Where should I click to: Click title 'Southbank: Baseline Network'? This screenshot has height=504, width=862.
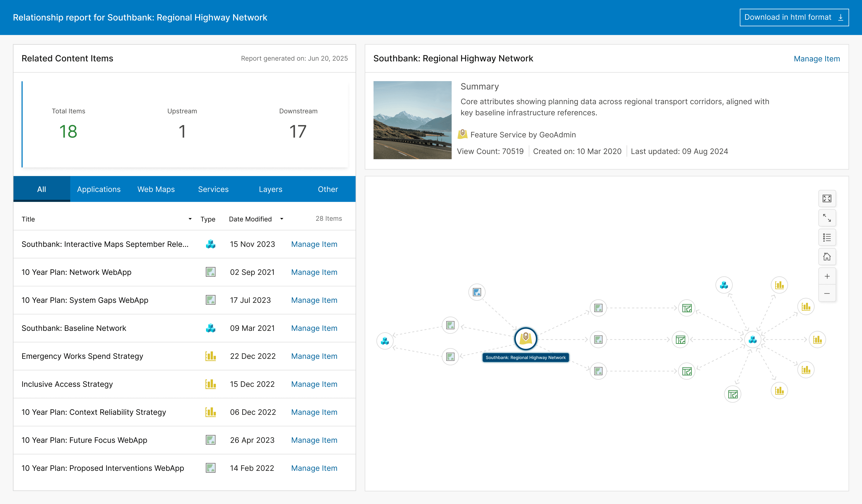(74, 328)
